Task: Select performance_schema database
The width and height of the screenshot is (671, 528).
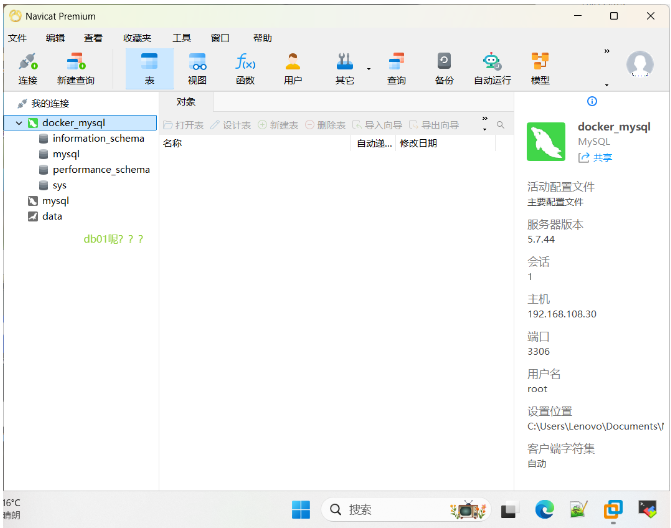Action: point(101,170)
